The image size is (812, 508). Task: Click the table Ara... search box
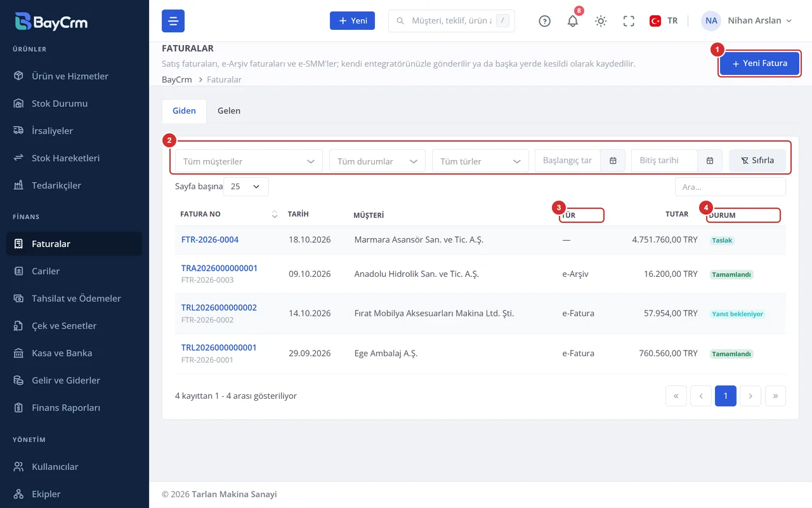730,187
